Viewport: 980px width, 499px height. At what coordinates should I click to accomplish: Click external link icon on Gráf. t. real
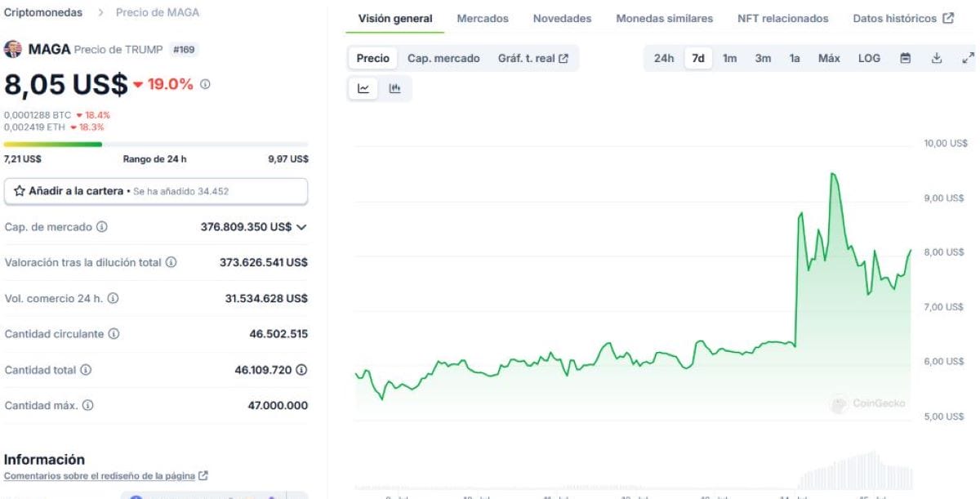(563, 58)
